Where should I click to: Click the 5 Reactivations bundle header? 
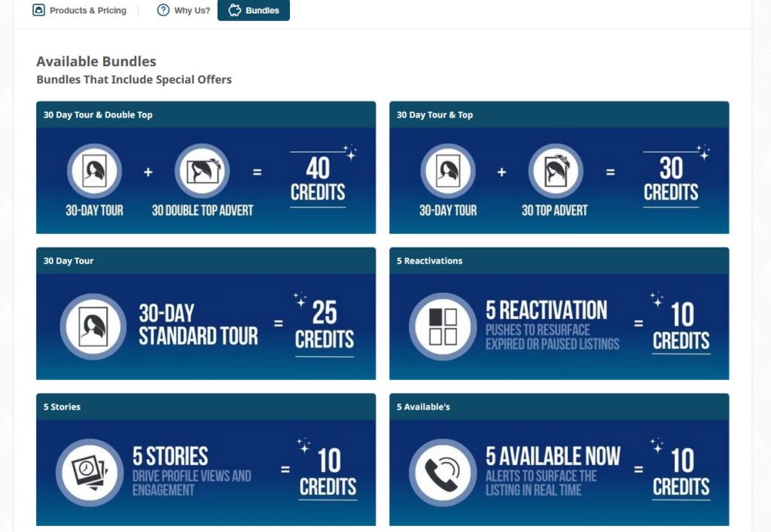(x=430, y=261)
